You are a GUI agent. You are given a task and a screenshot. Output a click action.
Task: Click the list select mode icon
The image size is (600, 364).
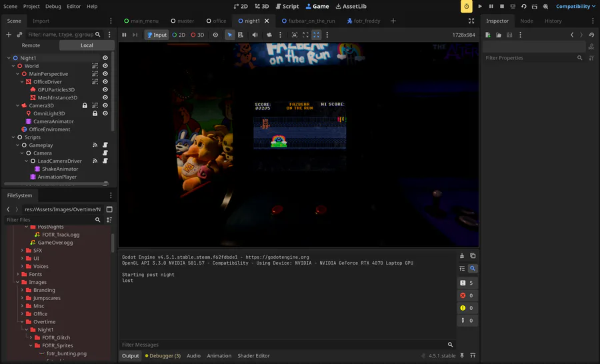point(240,35)
